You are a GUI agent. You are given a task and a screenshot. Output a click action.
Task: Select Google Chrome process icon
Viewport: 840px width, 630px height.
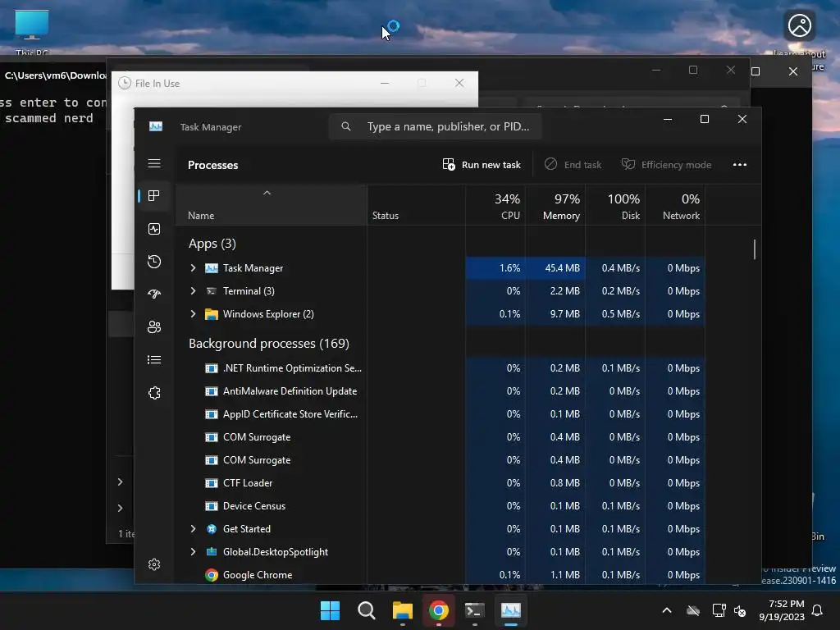click(x=212, y=575)
